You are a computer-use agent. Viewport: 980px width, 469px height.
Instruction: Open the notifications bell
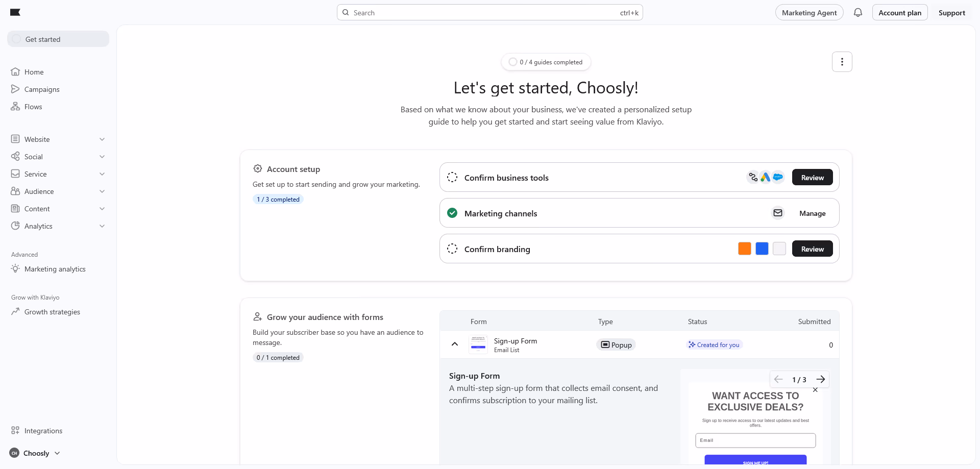point(858,13)
